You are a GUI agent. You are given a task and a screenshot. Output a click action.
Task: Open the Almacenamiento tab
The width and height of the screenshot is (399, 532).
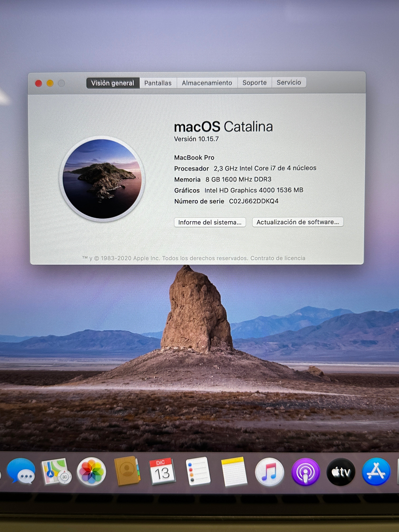(207, 82)
